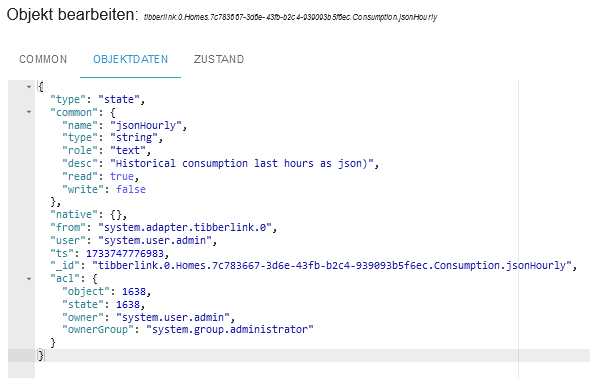Image resolution: width=590 pixels, height=378 pixels.
Task: Click the ts value 1733747776983
Action: click(x=125, y=254)
